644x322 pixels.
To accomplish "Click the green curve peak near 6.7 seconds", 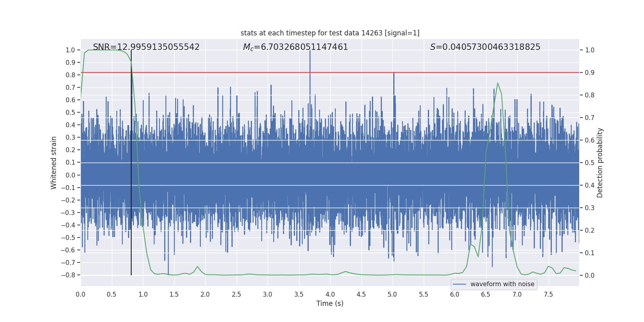I will point(497,83).
